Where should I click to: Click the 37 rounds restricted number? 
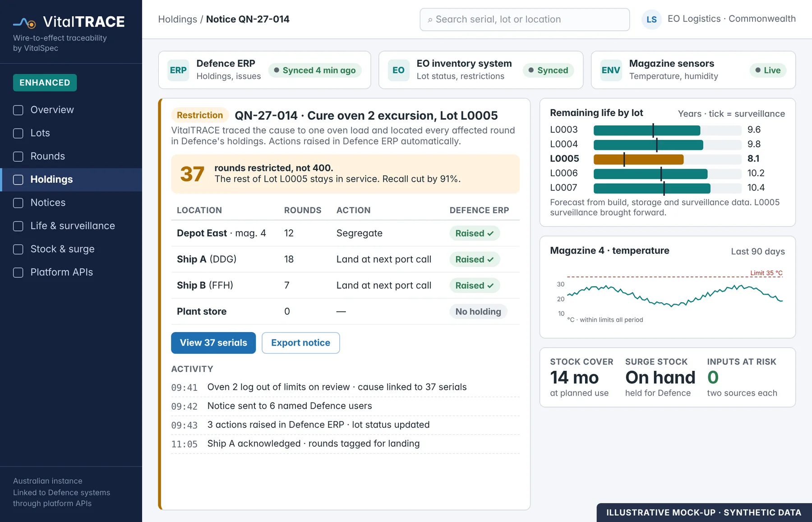tap(192, 174)
